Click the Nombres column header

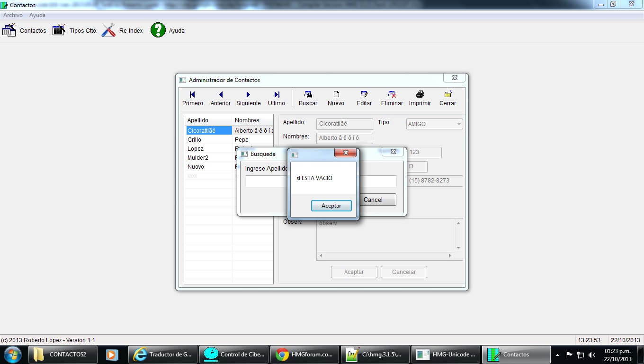pyautogui.click(x=252, y=120)
